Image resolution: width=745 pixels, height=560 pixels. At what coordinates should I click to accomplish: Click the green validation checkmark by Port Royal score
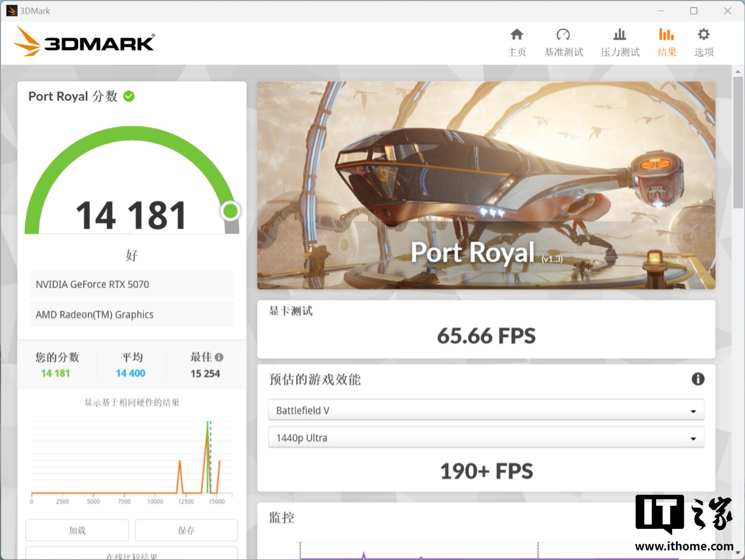129,96
